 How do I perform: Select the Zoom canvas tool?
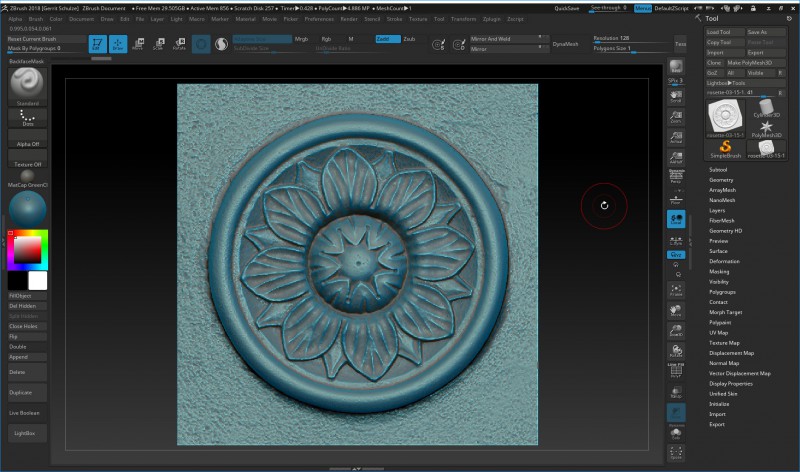point(676,117)
